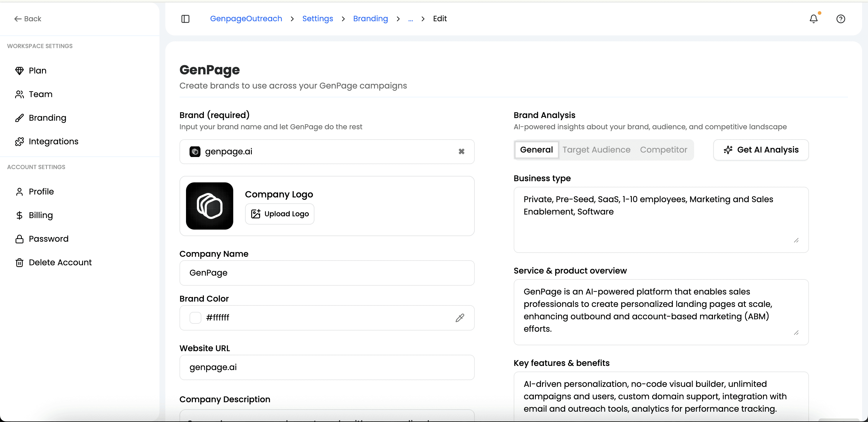Click the Business type resize handle
Screen dimensions: 868x422
point(796,240)
